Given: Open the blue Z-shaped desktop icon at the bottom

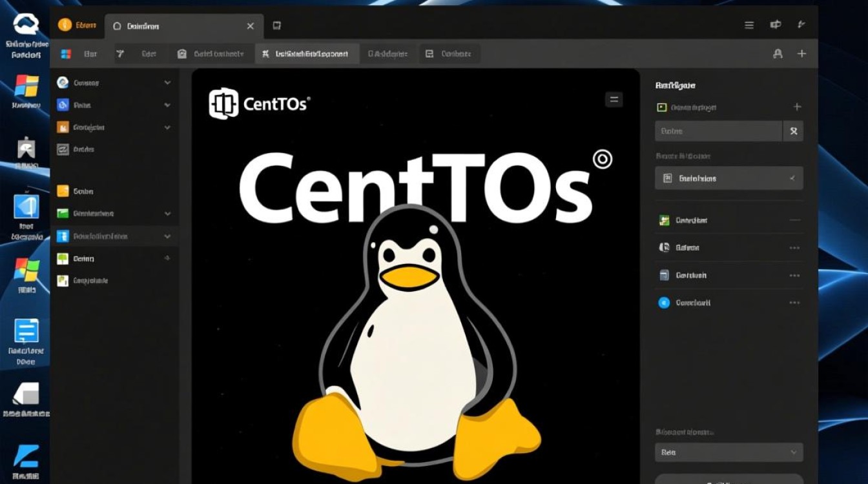Looking at the screenshot, I should [26, 455].
